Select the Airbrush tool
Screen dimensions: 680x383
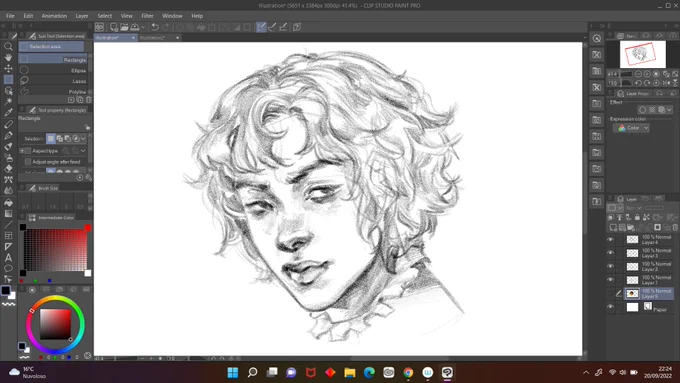[8, 157]
